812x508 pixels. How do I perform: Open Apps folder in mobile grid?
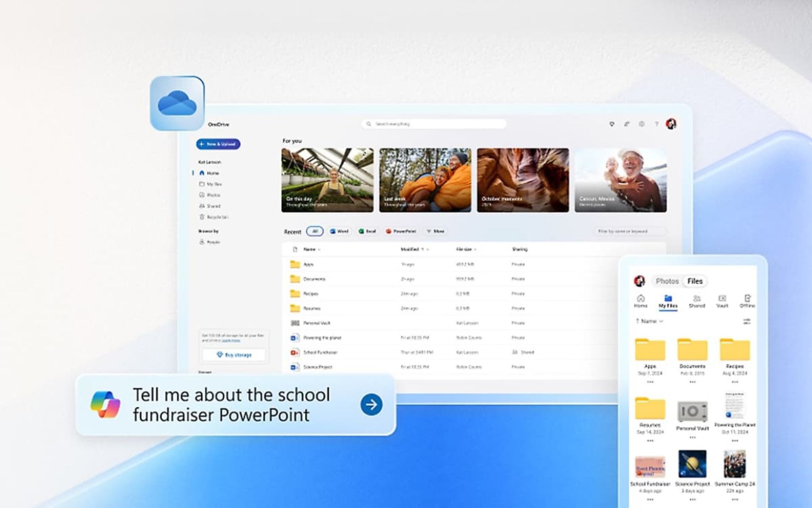650,349
